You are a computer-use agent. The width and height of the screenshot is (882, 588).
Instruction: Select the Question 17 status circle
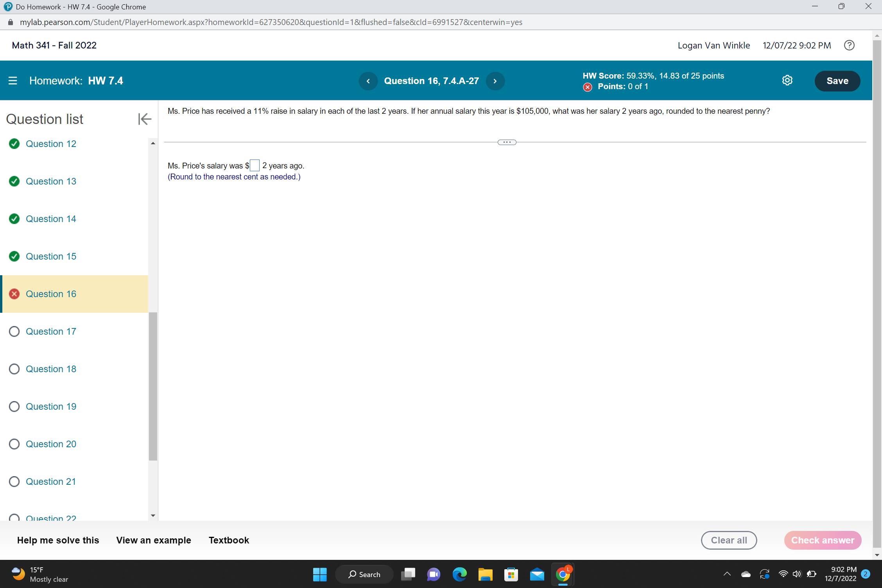tap(14, 331)
